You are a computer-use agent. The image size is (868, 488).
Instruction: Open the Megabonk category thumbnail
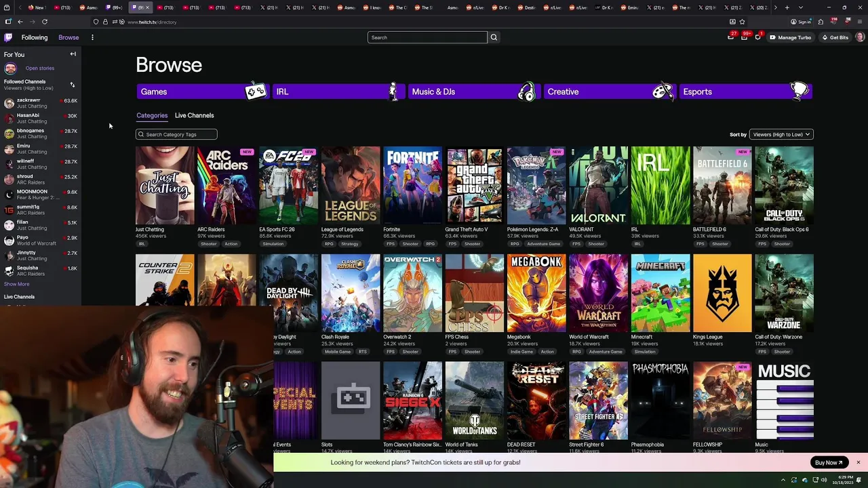[536, 293]
